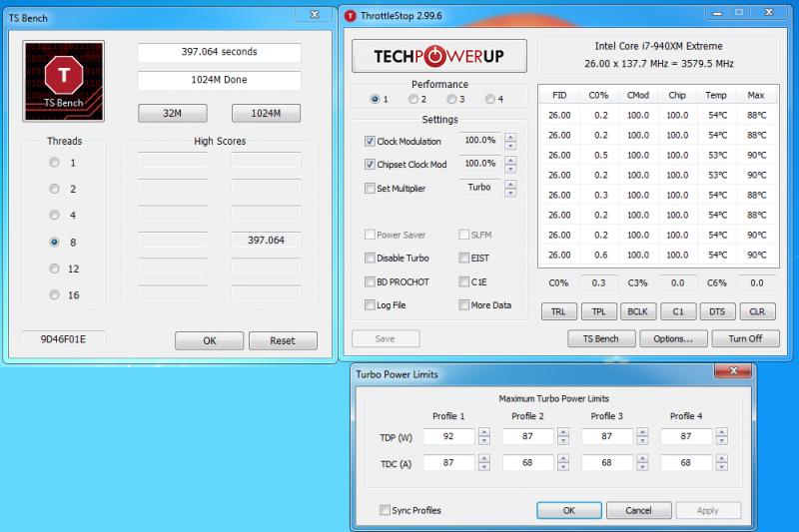Viewport: 799px width, 532px height.
Task: Open the ThrottleStop Options dialog
Action: click(x=673, y=338)
